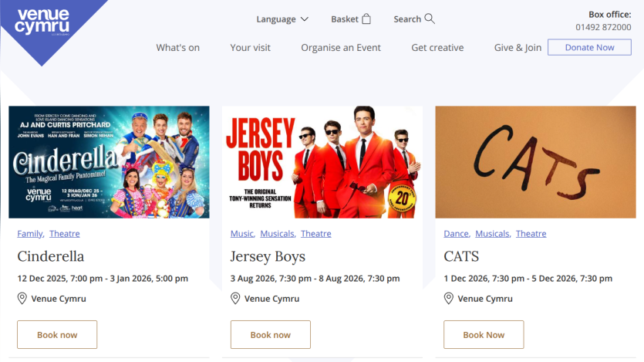
Task: Open the Music category link on Jersey Boys
Action: pos(242,234)
